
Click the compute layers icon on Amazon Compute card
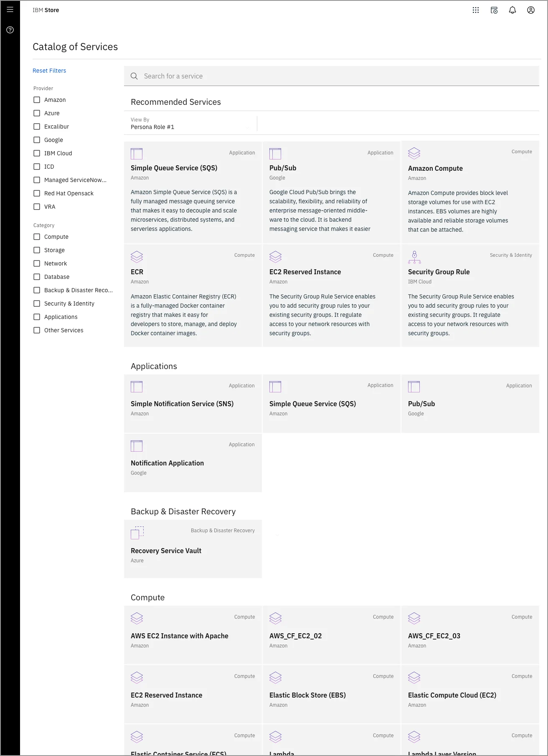pos(414,153)
